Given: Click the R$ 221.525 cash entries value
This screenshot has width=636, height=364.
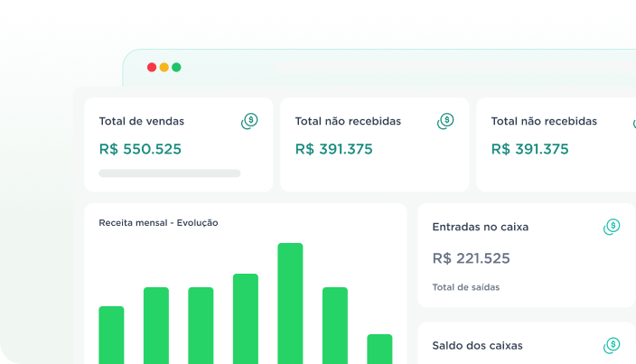Looking at the screenshot, I should [471, 258].
